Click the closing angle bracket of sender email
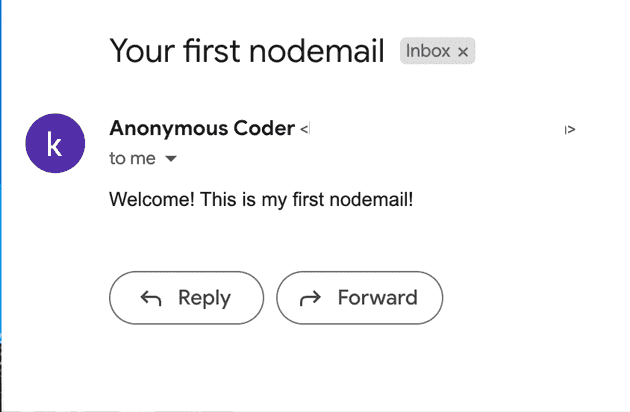630x412 pixels. pyautogui.click(x=571, y=129)
